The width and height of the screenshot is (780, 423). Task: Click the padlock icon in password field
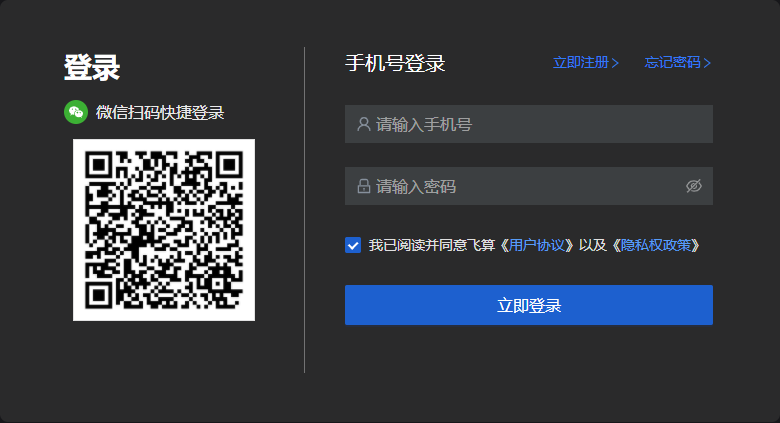[x=364, y=186]
